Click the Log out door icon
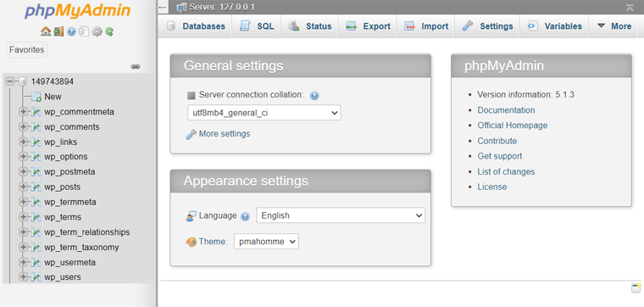Viewport: 644px width, 307px height. pyautogui.click(x=58, y=31)
